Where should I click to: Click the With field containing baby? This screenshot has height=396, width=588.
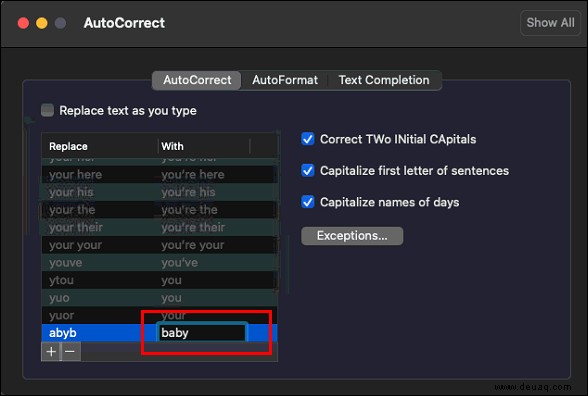pyautogui.click(x=202, y=333)
